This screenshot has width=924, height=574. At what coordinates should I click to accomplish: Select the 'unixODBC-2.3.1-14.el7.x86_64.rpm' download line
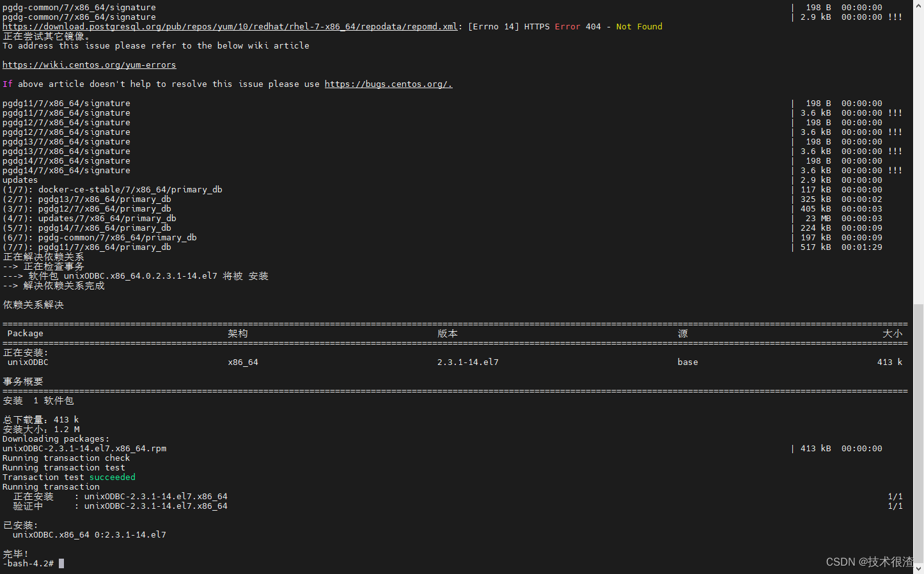click(84, 449)
